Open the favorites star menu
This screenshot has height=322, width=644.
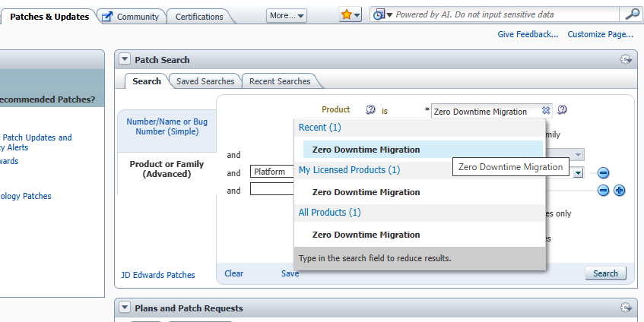pos(350,15)
